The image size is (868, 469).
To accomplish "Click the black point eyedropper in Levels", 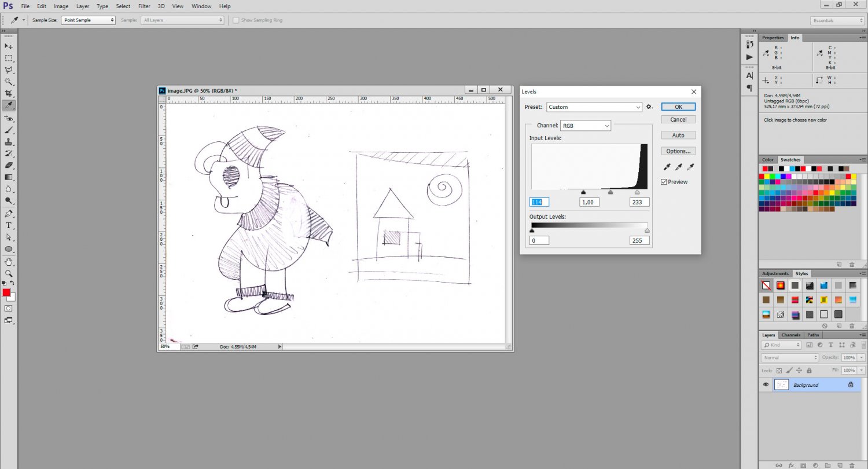I will coord(667,167).
